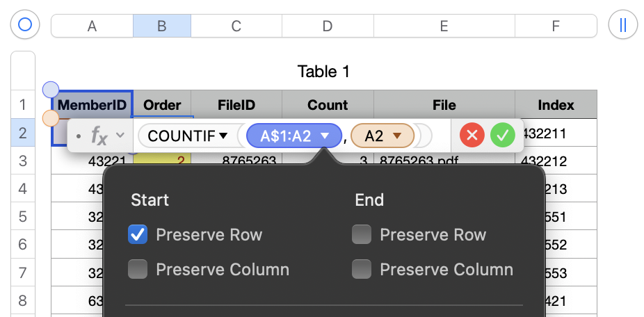Uncheck Start Preserve Row checkbox

pos(138,235)
